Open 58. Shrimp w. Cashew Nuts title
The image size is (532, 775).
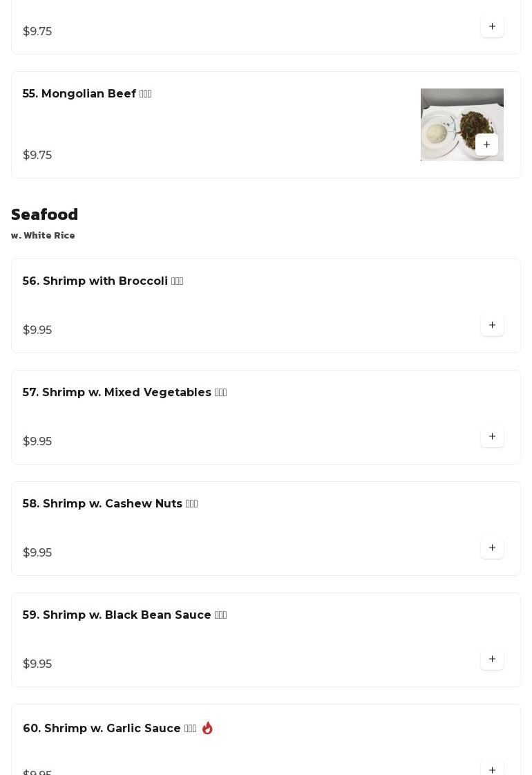(110, 503)
